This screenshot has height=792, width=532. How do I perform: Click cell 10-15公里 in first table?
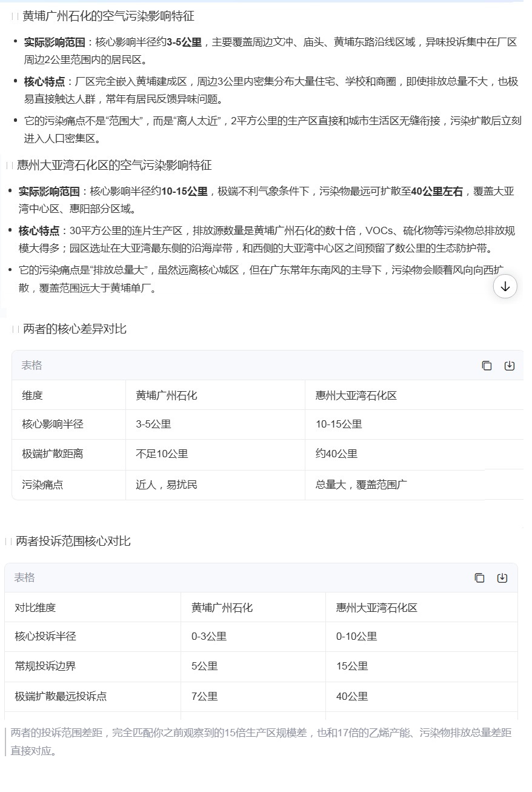tap(339, 425)
